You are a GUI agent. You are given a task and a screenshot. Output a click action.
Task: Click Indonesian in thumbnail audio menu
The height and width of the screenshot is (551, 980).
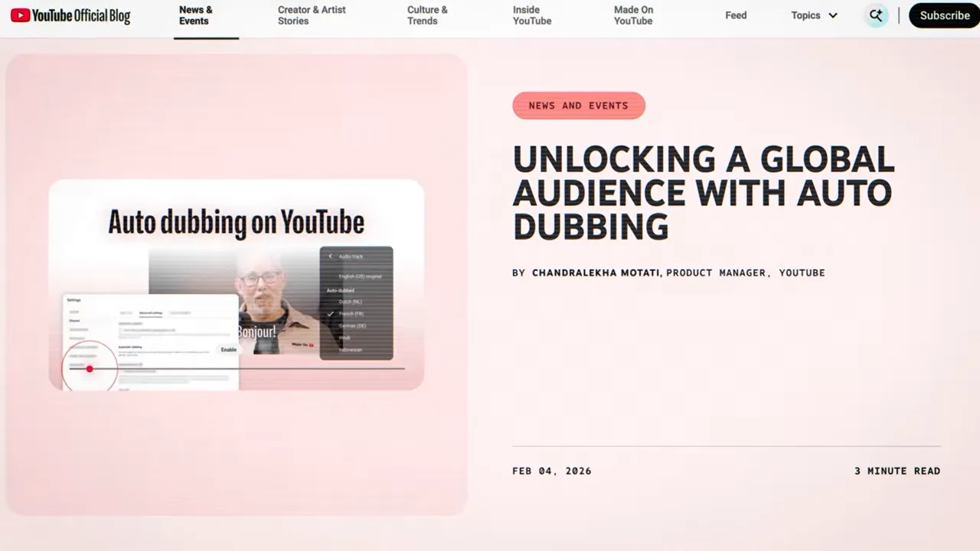(351, 350)
